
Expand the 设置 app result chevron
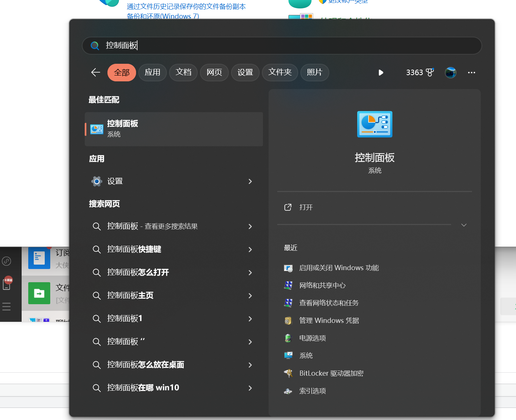250,181
